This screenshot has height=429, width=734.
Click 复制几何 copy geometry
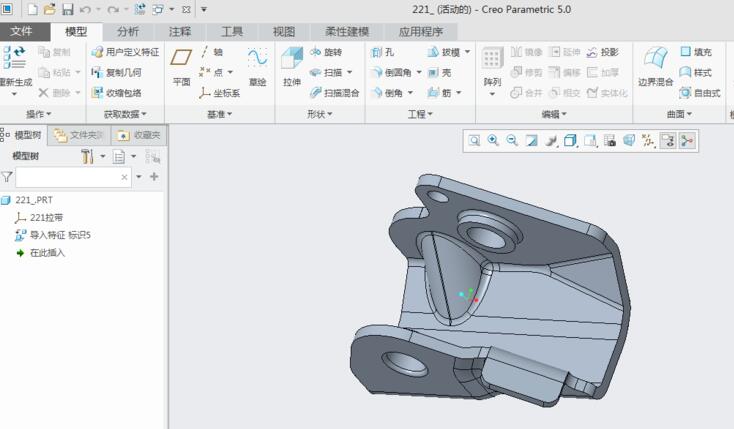[x=116, y=73]
